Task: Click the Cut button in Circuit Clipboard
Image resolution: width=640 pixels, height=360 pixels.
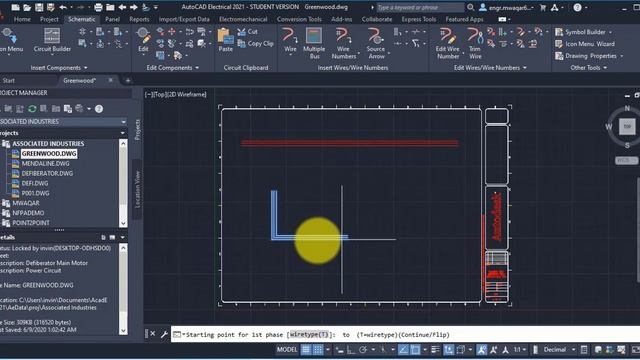Action: point(247,31)
